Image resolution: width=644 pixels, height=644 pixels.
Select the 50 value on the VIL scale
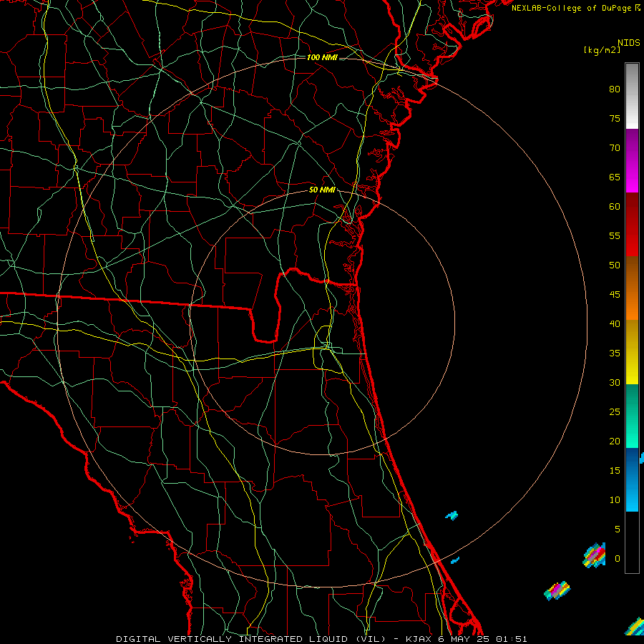click(615, 265)
